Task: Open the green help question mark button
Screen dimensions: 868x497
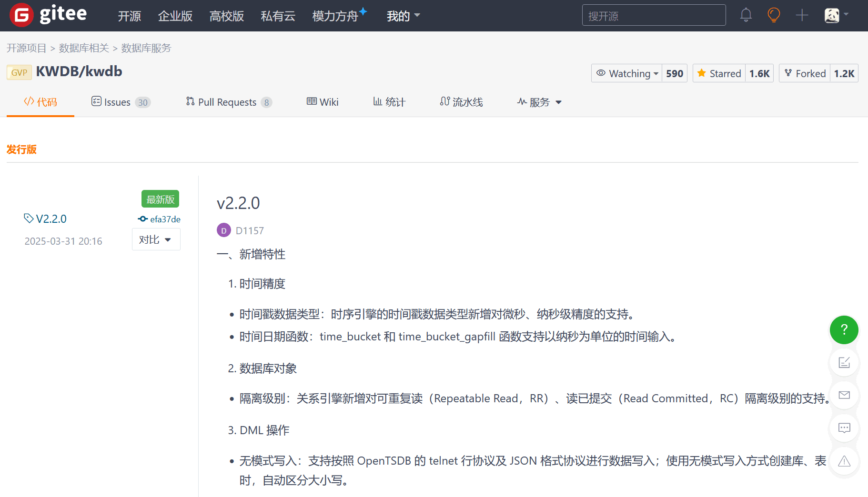Action: [844, 329]
